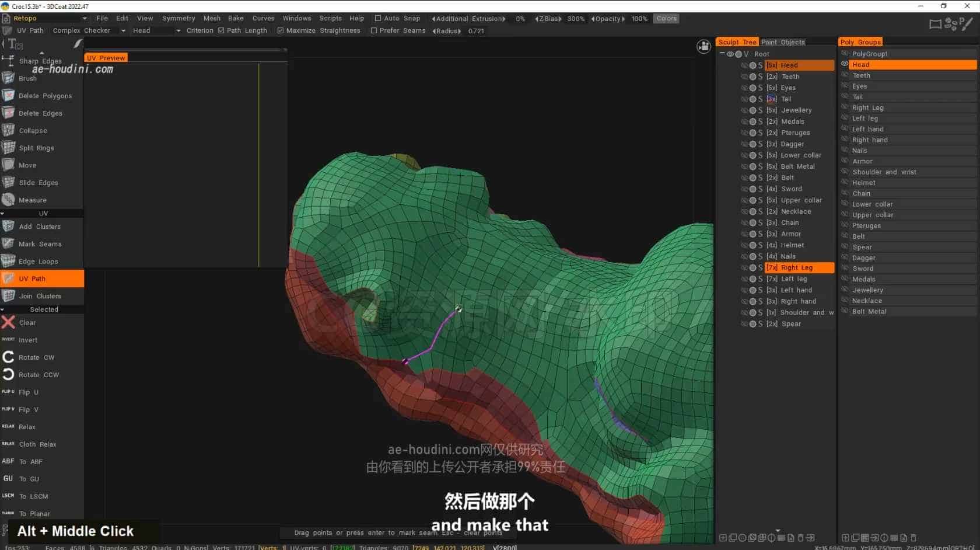Toggle visibility of the Head poly group
The image size is (980, 550).
[844, 64]
